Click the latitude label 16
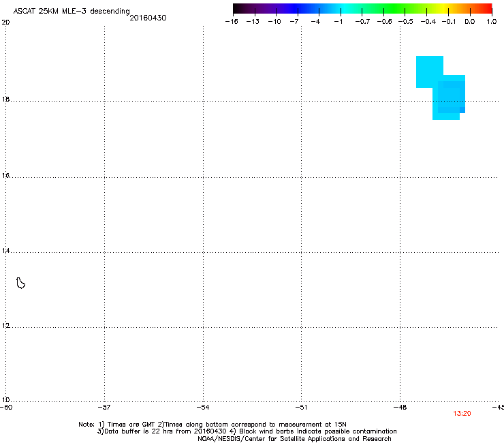Screen dimensions: 504x443 pyautogui.click(x=5, y=175)
